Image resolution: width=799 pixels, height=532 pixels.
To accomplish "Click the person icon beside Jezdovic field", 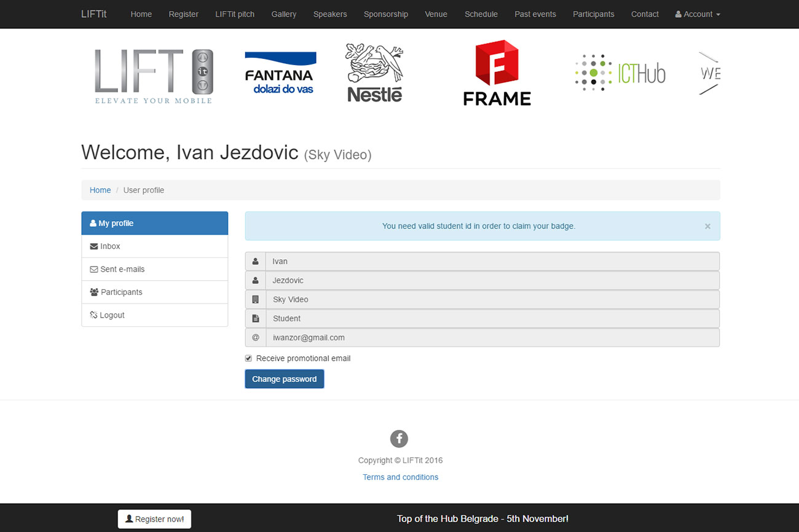I will 255,280.
